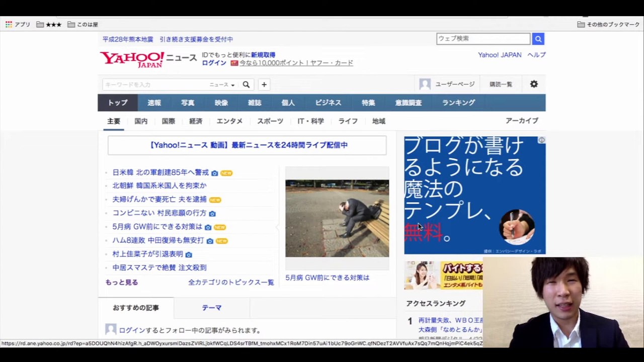Image resolution: width=644 pixels, height=362 pixels.
Task: Click camera icon beside 日米韓 headline
Action: pos(214,173)
